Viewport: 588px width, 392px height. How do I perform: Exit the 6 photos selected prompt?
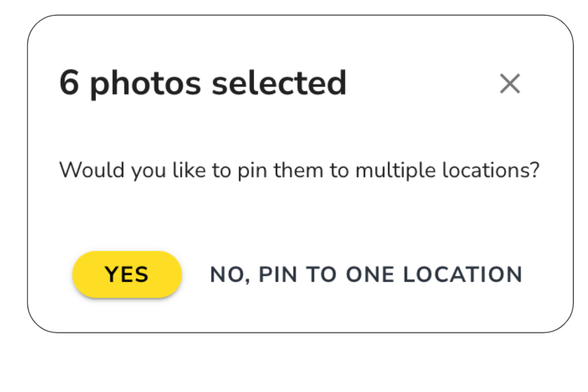pos(510,84)
